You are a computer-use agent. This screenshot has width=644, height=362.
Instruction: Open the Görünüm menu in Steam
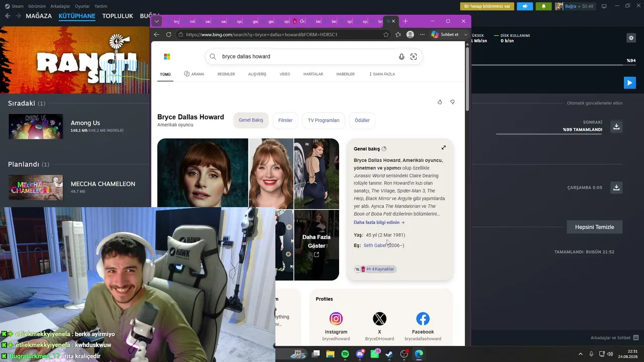(37, 6)
